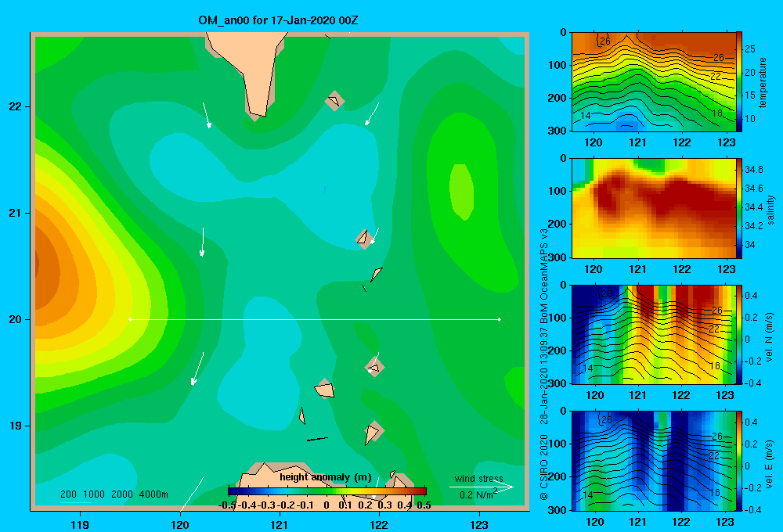Open the salinity section plot
The image size is (783, 532).
pyautogui.click(x=653, y=208)
